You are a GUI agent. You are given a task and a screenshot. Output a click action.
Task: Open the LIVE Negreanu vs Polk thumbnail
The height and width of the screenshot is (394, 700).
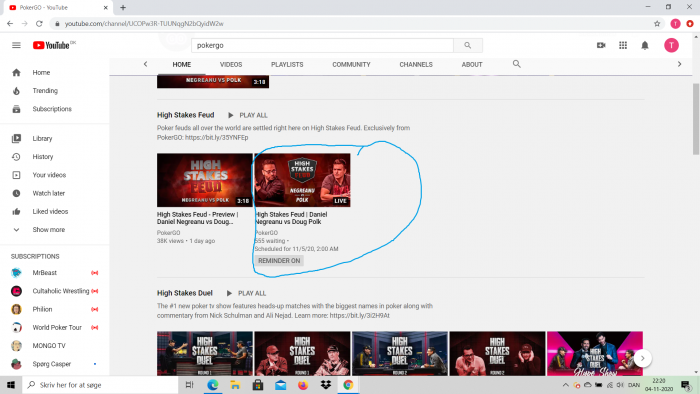coord(302,180)
